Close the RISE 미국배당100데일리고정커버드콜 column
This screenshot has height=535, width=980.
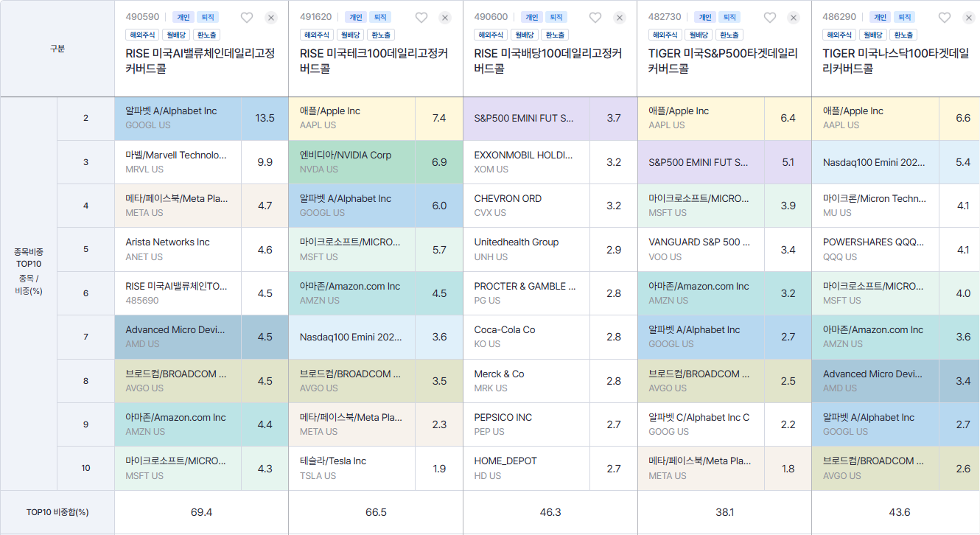click(620, 18)
